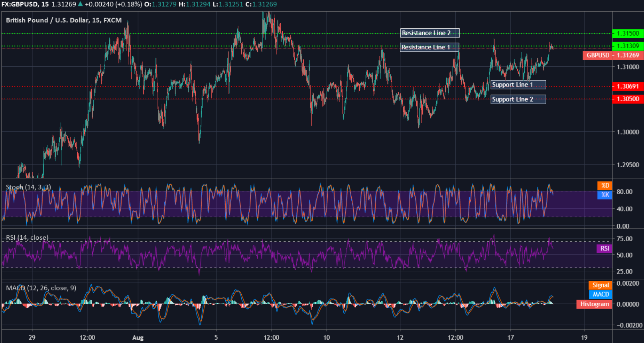Click the 1.31000 price axis label
The image size is (644, 343).
click(x=628, y=67)
